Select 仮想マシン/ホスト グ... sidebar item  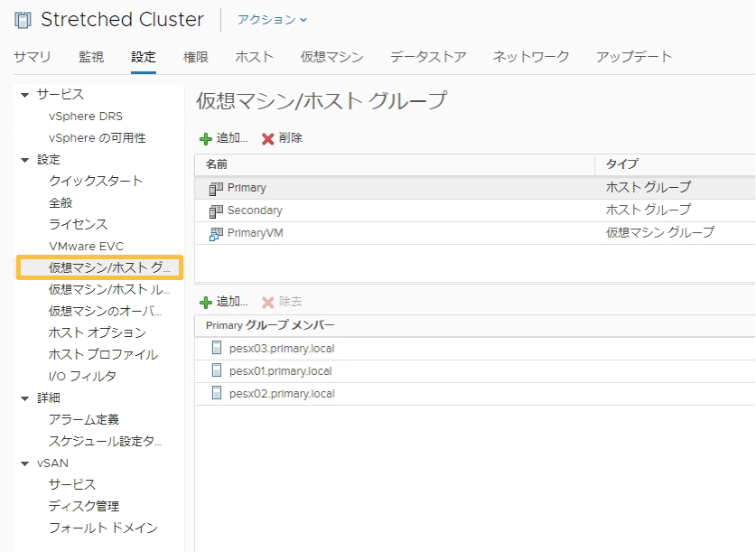coord(99,267)
